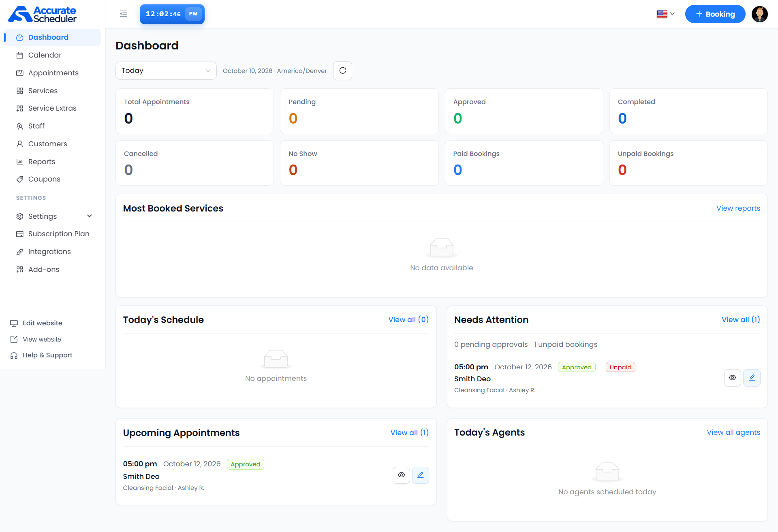Click the View website external link icon
The height and width of the screenshot is (532, 778).
coord(14,339)
